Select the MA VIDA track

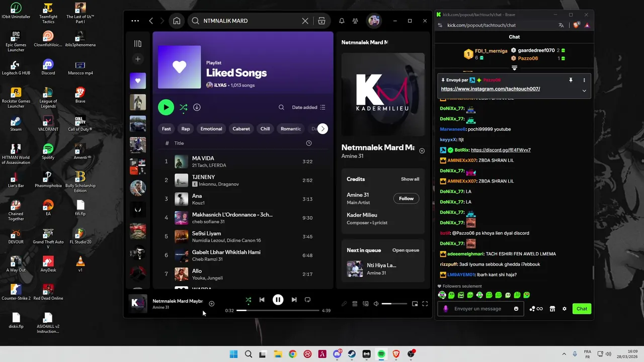coord(243,161)
